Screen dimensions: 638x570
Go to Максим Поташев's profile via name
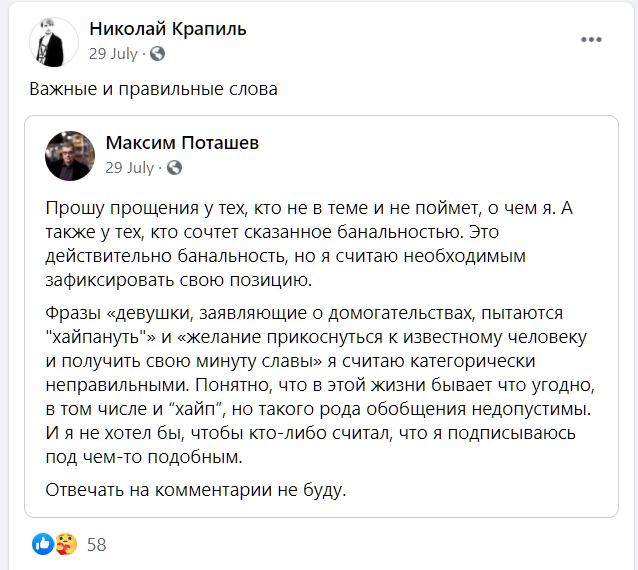[182, 143]
